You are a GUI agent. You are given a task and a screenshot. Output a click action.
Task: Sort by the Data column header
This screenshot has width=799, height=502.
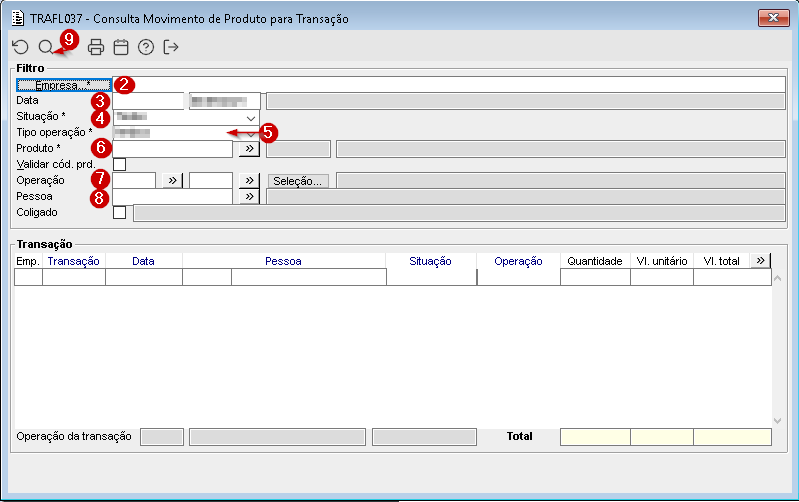(x=143, y=261)
